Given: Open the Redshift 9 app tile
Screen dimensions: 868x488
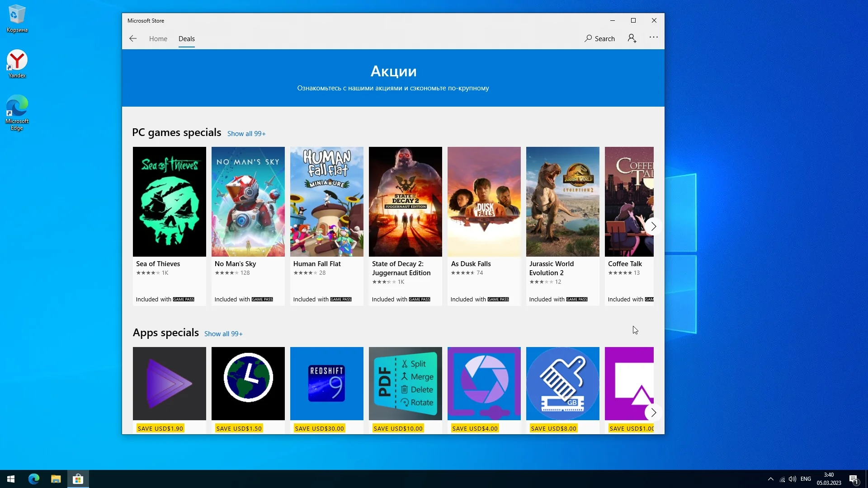Looking at the screenshot, I should (x=326, y=383).
